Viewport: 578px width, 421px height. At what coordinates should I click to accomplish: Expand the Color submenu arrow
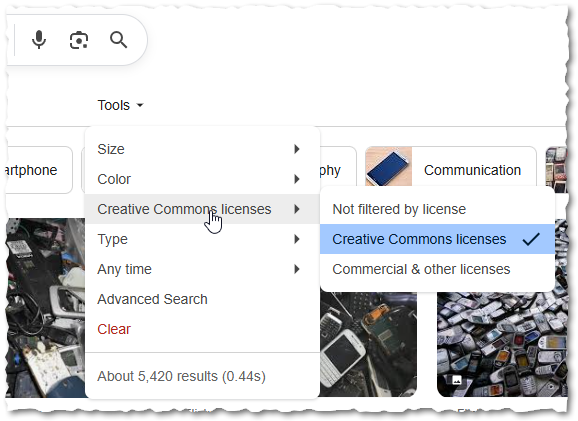297,179
